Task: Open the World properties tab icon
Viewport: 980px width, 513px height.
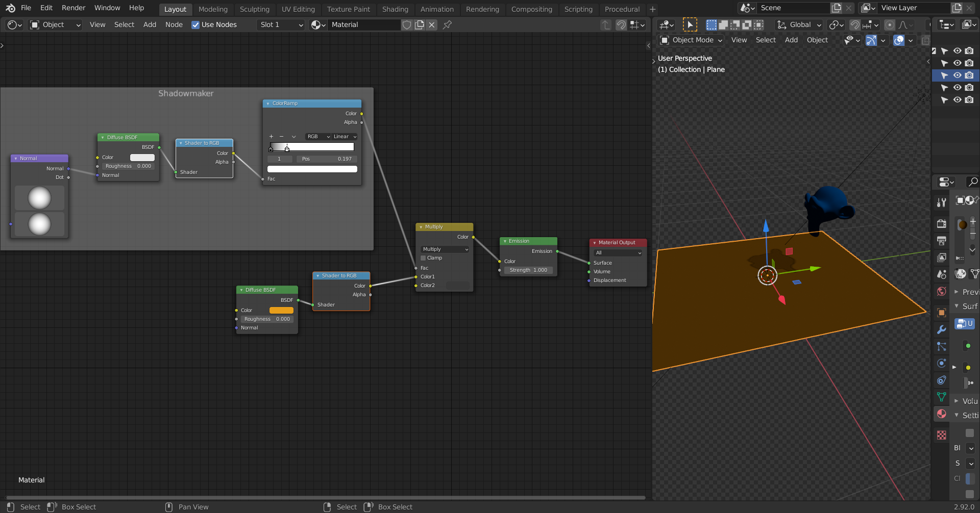Action: pos(942,291)
